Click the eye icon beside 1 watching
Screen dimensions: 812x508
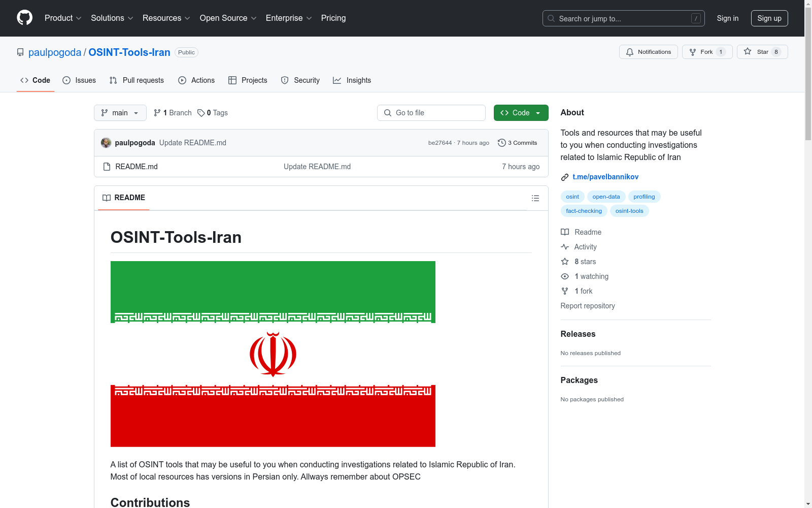pyautogui.click(x=565, y=276)
